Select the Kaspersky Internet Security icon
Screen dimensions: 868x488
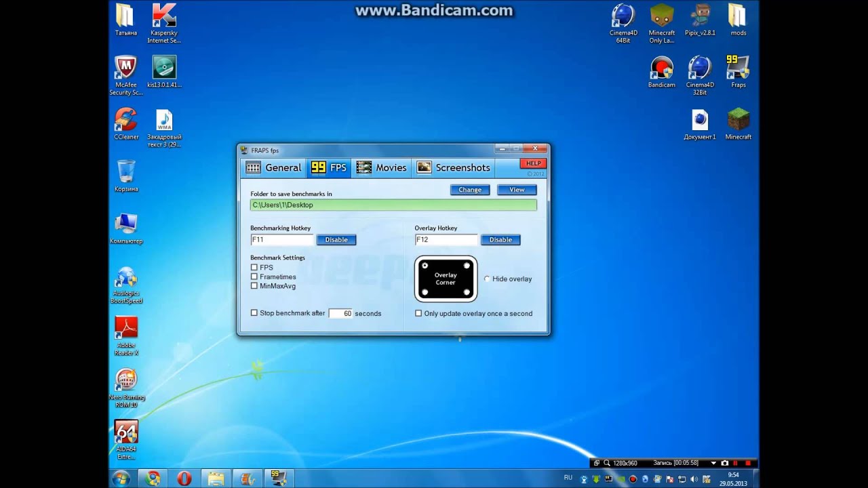[164, 23]
